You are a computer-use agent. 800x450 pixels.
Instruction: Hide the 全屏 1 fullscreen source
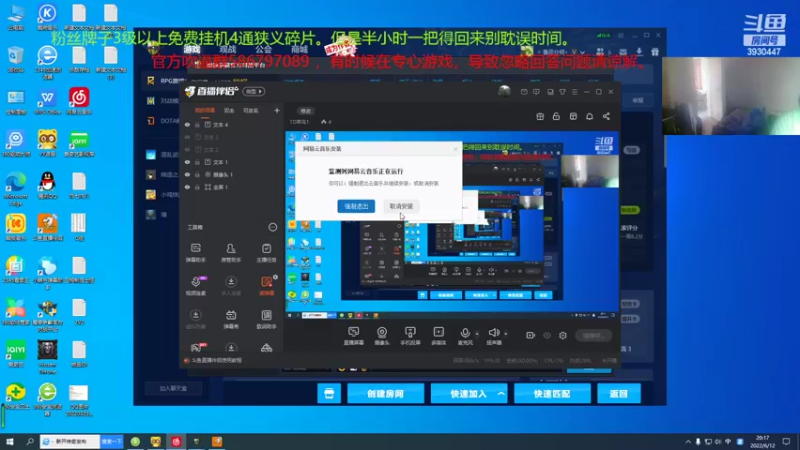187,187
